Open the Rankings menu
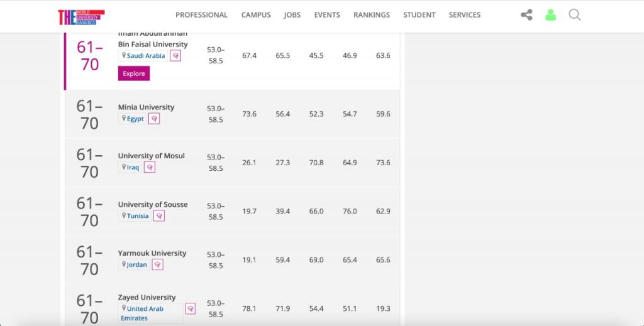644x326 pixels. coord(371,15)
